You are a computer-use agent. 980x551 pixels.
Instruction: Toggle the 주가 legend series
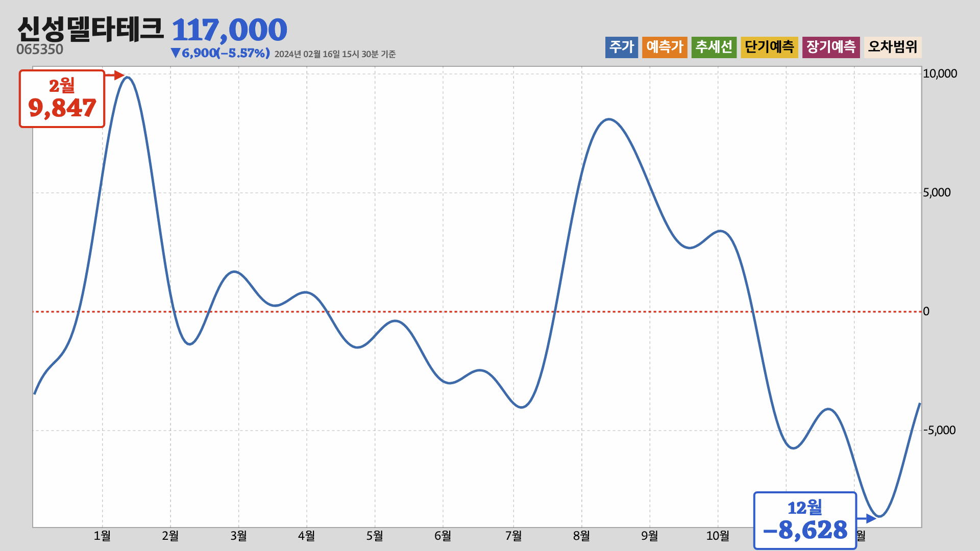tap(621, 47)
